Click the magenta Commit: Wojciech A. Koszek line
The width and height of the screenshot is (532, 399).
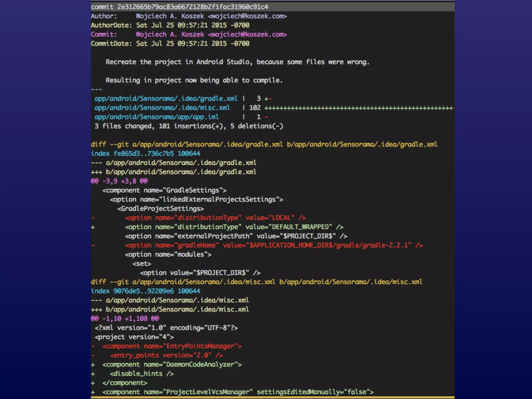[x=189, y=34]
